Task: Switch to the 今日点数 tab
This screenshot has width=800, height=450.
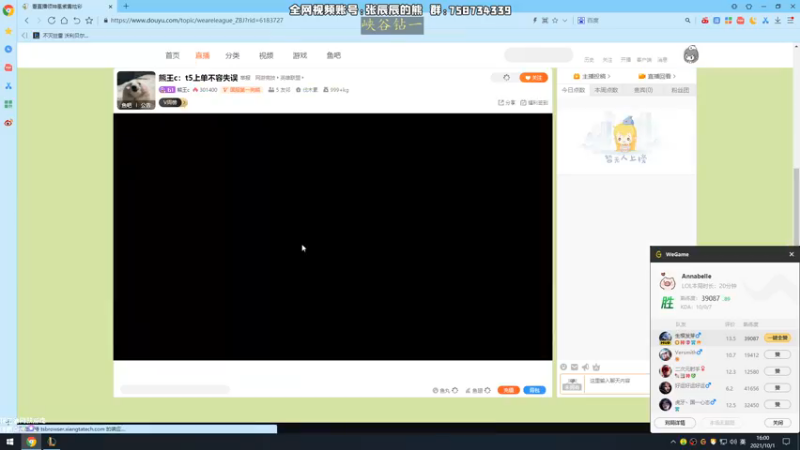Action: coord(573,90)
